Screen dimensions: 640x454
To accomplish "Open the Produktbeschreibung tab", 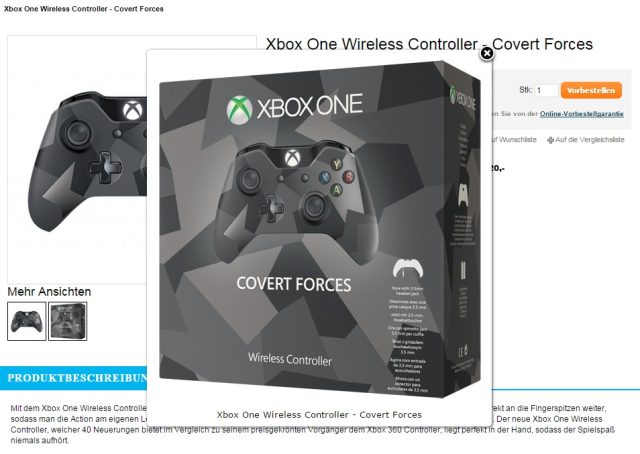I will 77,378.
